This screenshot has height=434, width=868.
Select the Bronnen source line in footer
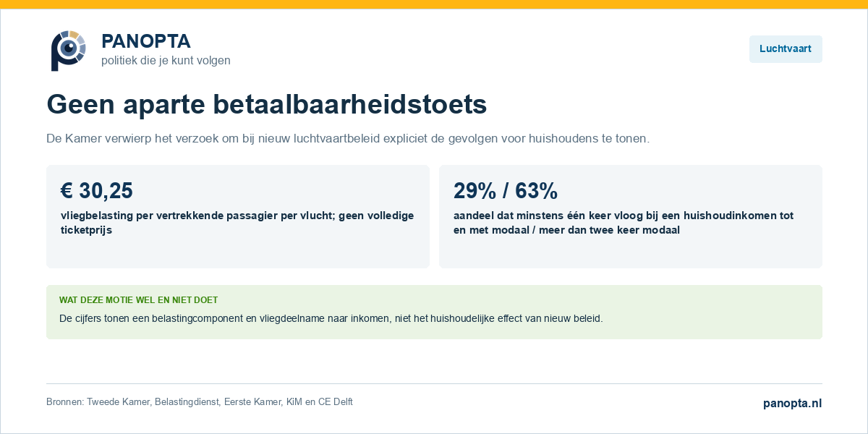pos(200,402)
